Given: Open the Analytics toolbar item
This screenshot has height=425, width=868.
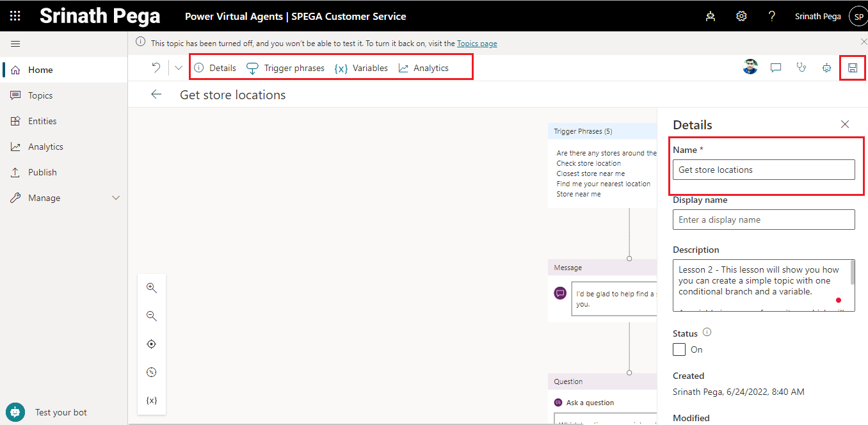Looking at the screenshot, I should (x=423, y=68).
